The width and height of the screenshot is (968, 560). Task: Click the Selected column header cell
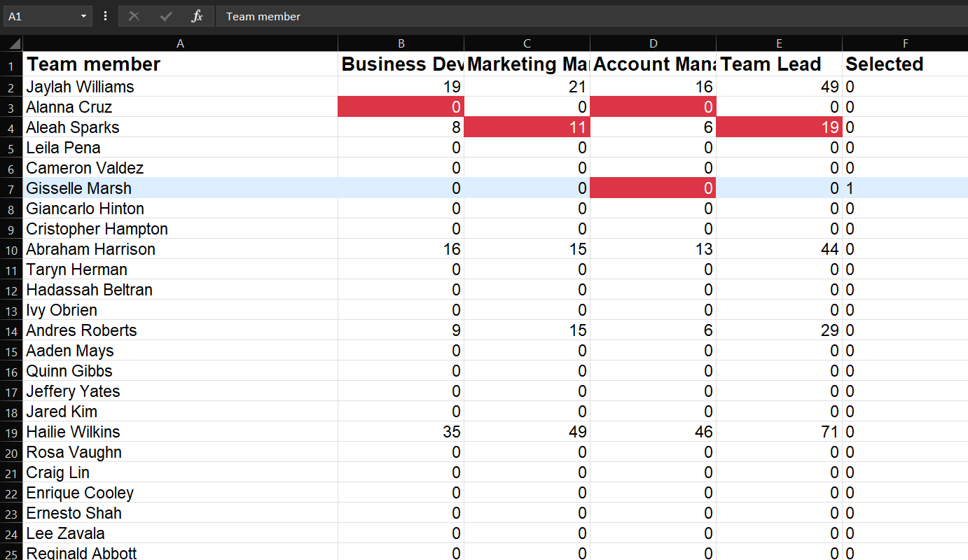click(x=905, y=64)
